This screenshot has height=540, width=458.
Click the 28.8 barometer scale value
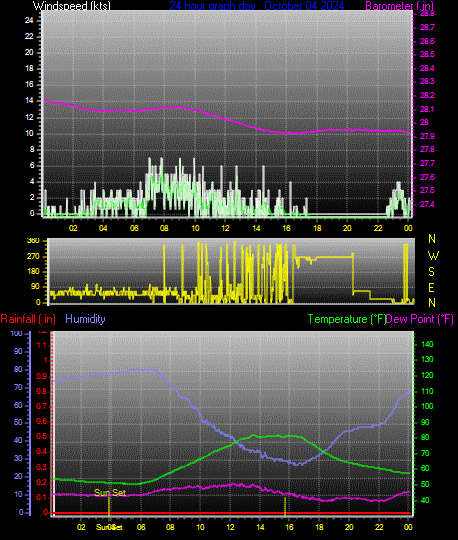point(427,14)
